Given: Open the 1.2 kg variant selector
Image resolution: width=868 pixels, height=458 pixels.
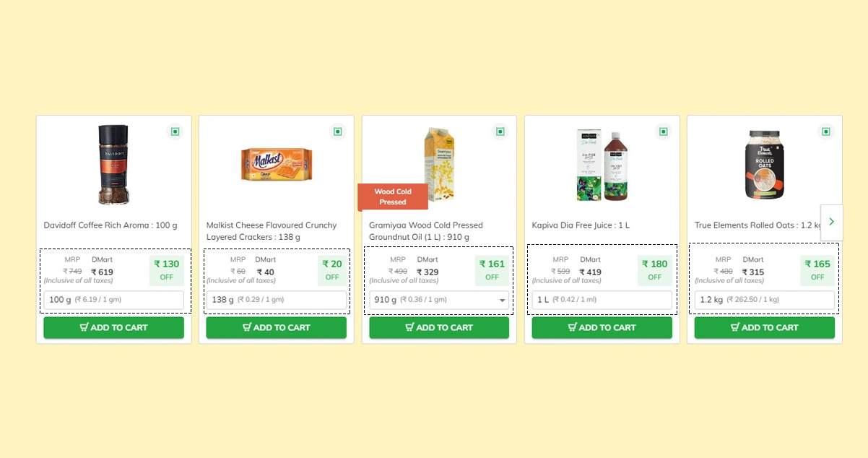Looking at the screenshot, I should click(x=764, y=300).
